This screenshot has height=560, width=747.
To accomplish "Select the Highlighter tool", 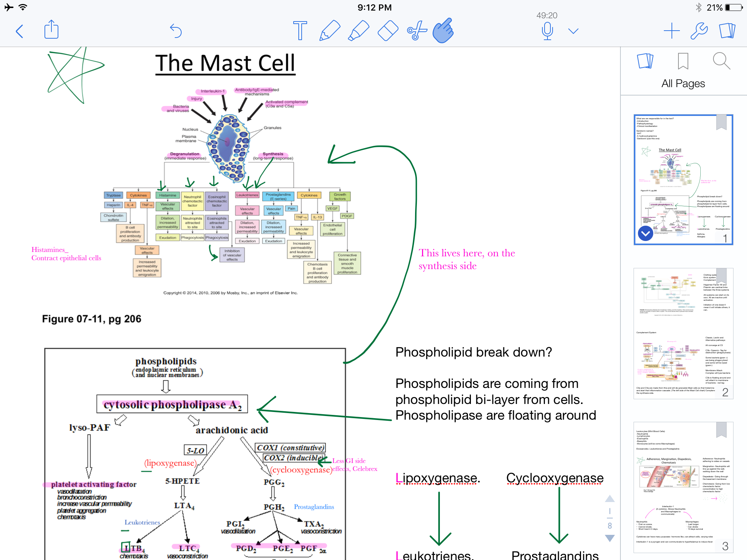I will [359, 31].
